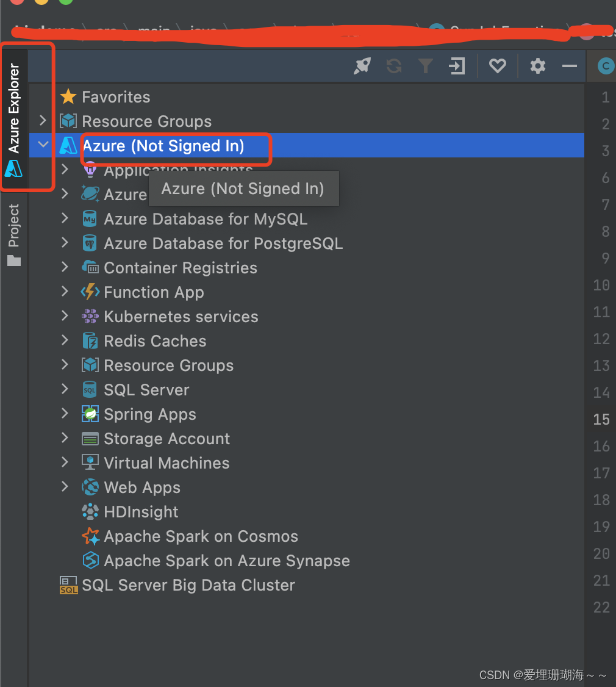Screen dimensions: 616x687
Task: Expand Azure Database for MySQL
Action: pyautogui.click(x=65, y=218)
